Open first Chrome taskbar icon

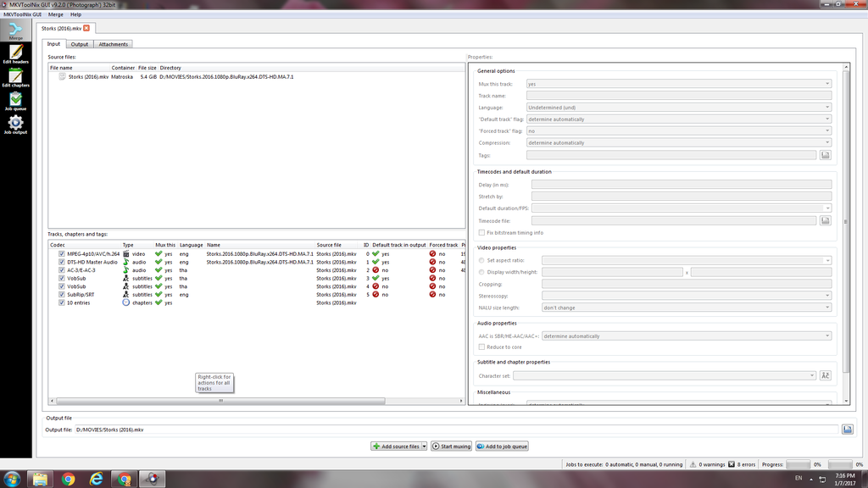tap(68, 479)
